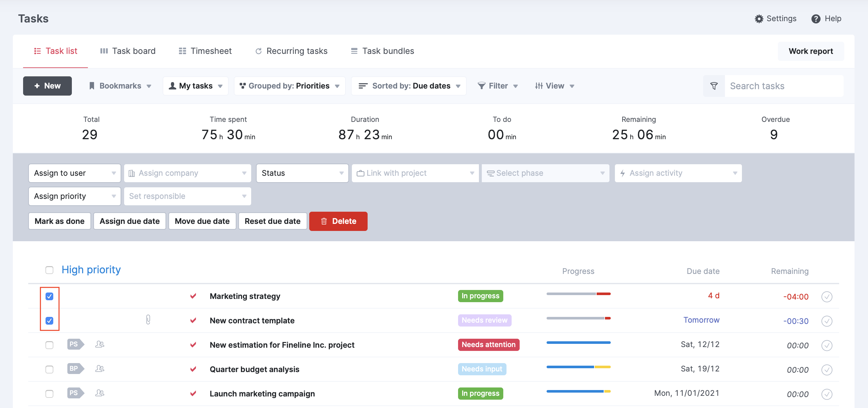This screenshot has height=408, width=868.
Task: Open the Link with project dropdown
Action: (415, 173)
